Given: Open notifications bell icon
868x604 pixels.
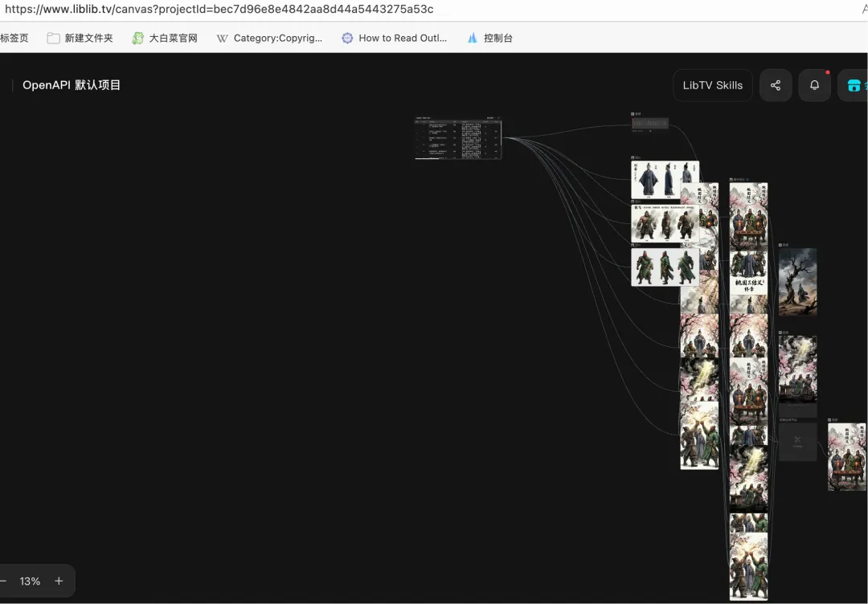Looking at the screenshot, I should click(x=814, y=85).
